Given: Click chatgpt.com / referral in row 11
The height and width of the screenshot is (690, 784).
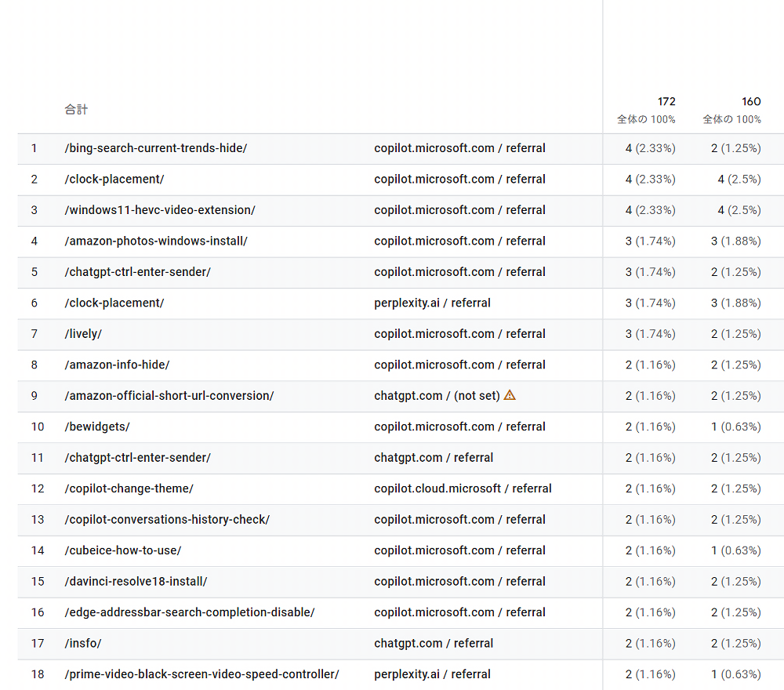Looking at the screenshot, I should [434, 457].
